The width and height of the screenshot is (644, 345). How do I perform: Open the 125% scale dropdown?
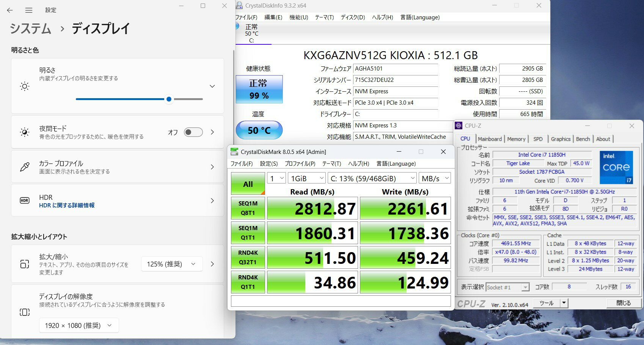pos(171,264)
